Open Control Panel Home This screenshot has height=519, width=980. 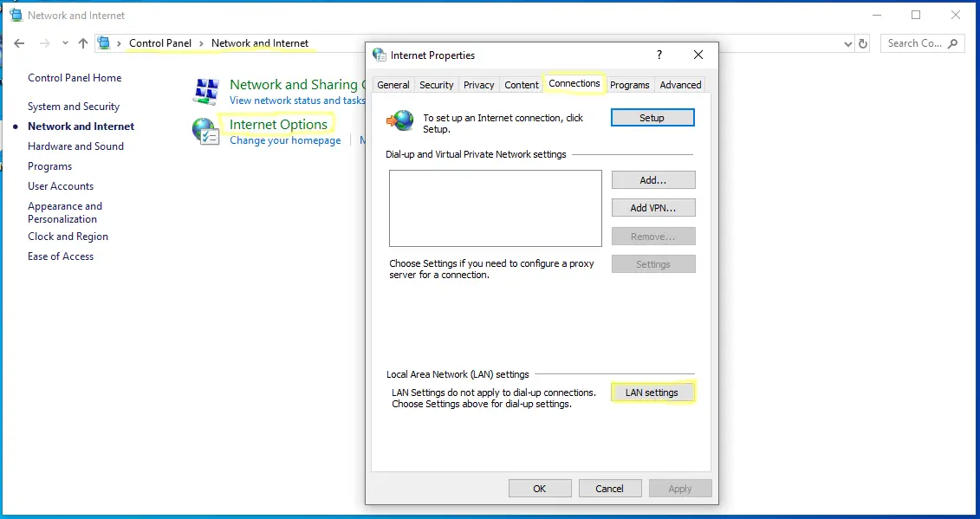click(x=75, y=78)
